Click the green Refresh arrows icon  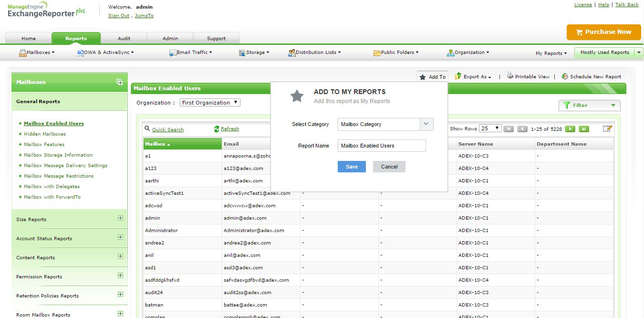point(217,129)
